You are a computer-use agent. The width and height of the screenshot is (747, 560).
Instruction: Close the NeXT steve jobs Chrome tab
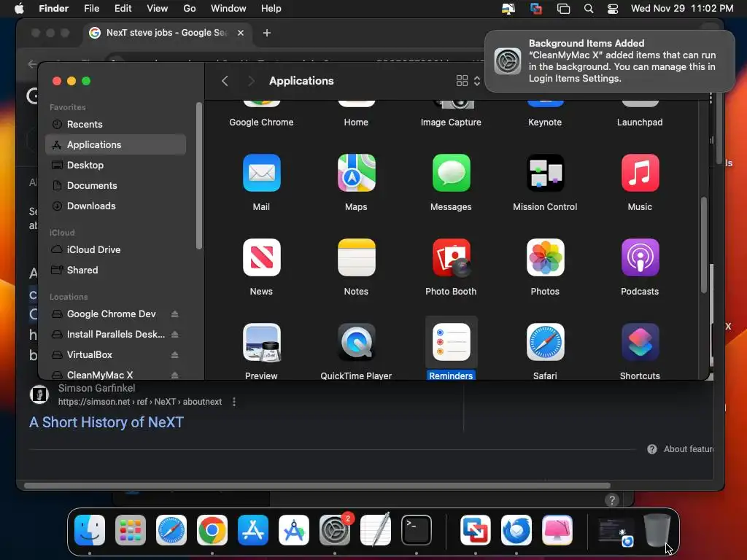point(241,33)
